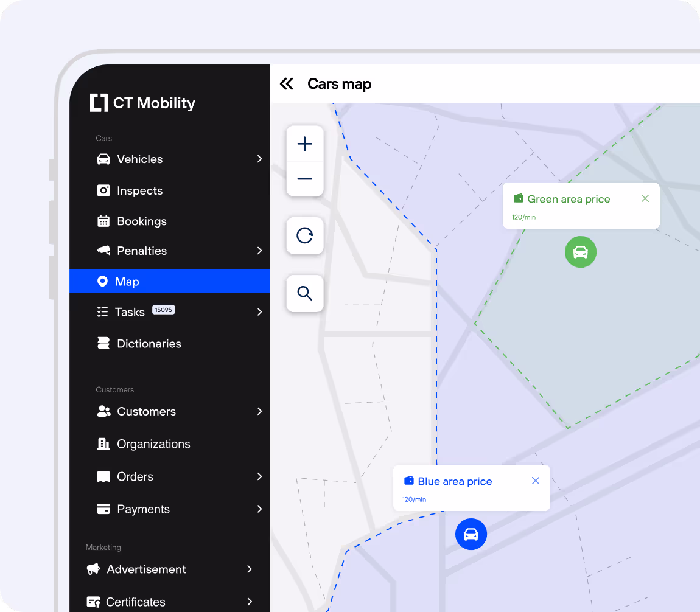Viewport: 700px width, 612px height.
Task: Select the green car marker on map
Action: coord(580,252)
